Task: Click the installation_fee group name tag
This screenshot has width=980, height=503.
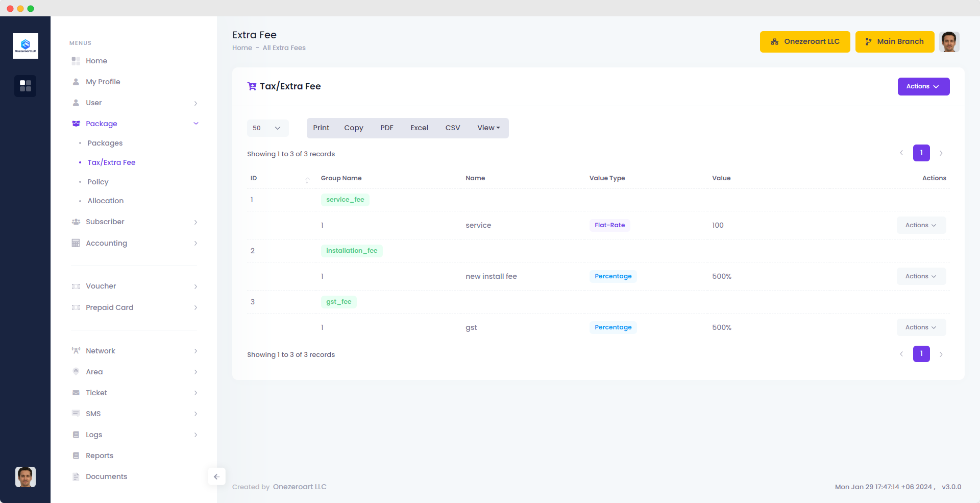Action: pos(352,251)
